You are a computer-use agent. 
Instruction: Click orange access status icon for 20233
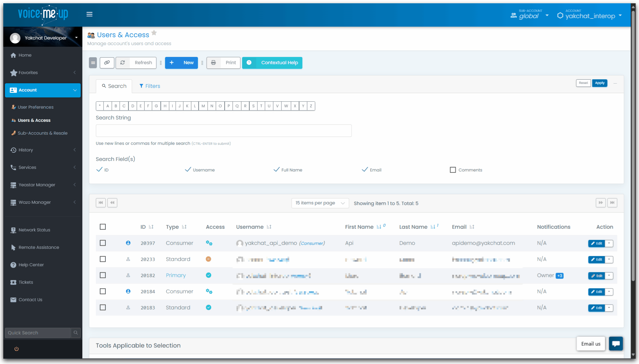tap(208, 259)
